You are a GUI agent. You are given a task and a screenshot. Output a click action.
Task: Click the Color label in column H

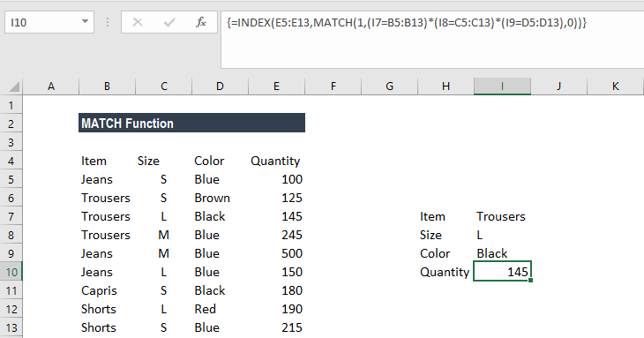point(435,253)
